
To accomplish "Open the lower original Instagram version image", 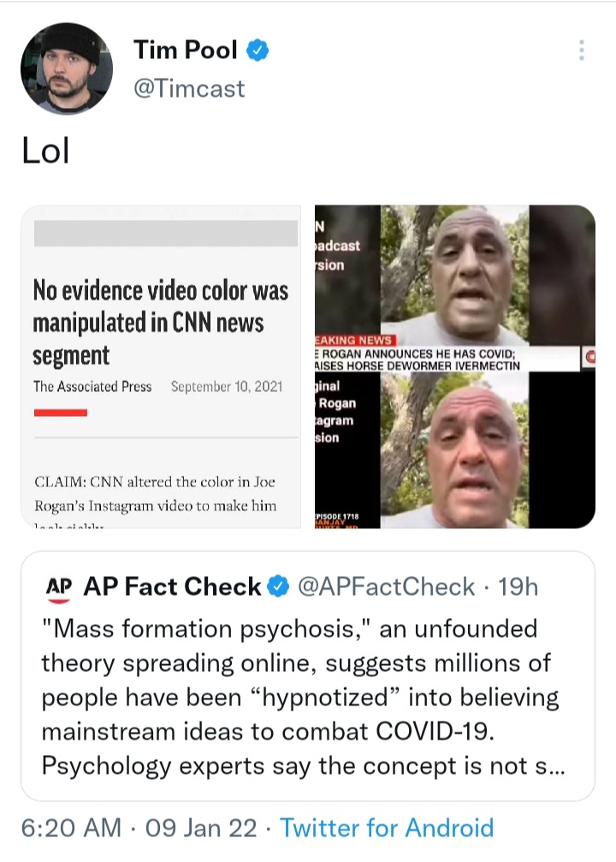I will 454,450.
